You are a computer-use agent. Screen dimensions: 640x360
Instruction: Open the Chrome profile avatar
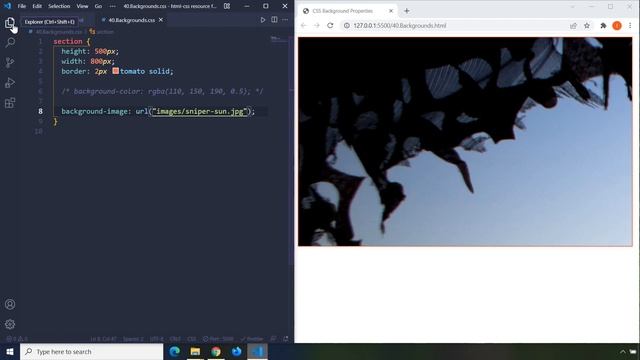[x=617, y=25]
